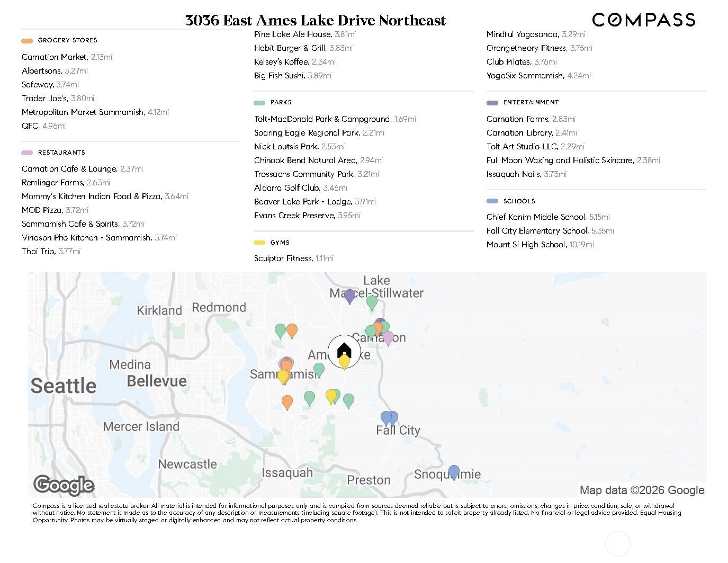Click the pink restaurant pin near Carnation
Viewport: 728px width, 563px height.
[x=388, y=337]
